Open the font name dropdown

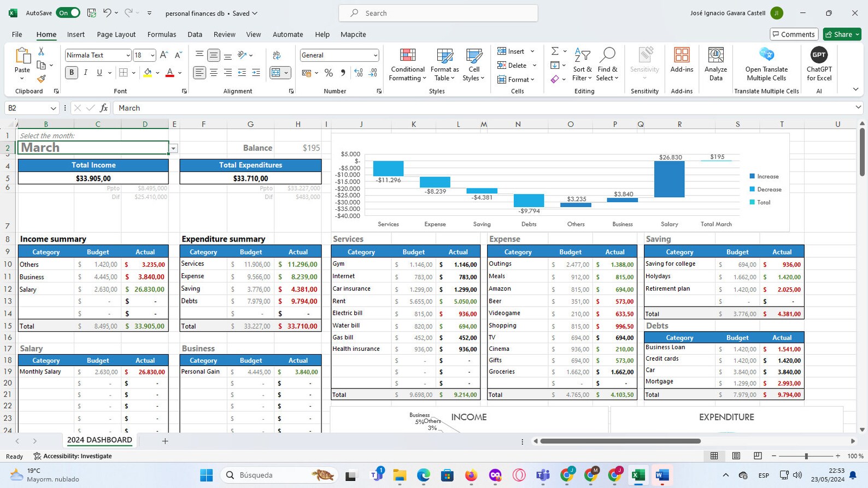128,55
